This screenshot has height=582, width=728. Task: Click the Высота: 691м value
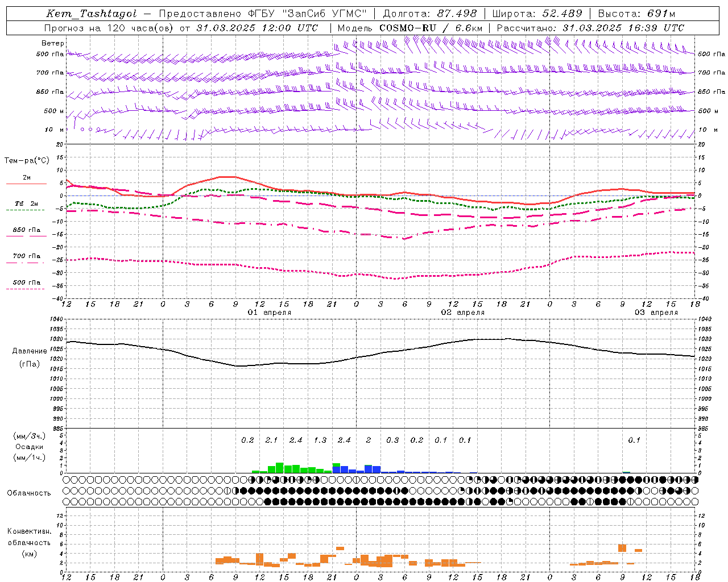[x=636, y=14]
